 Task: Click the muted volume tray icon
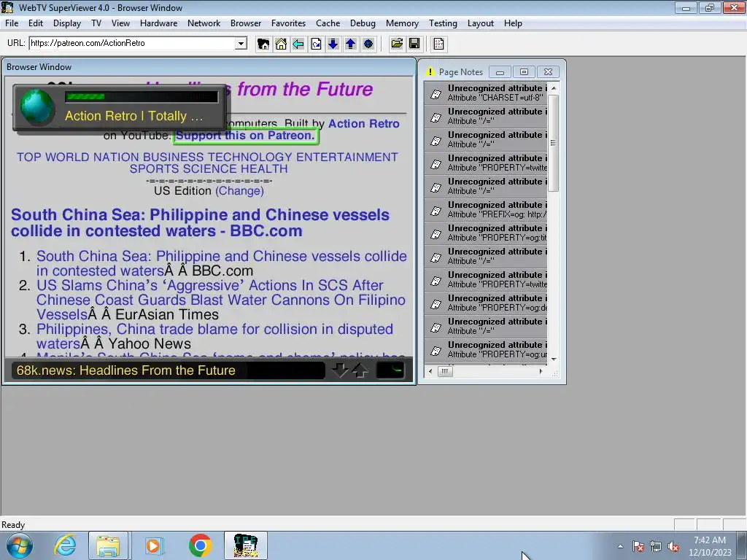673,547
